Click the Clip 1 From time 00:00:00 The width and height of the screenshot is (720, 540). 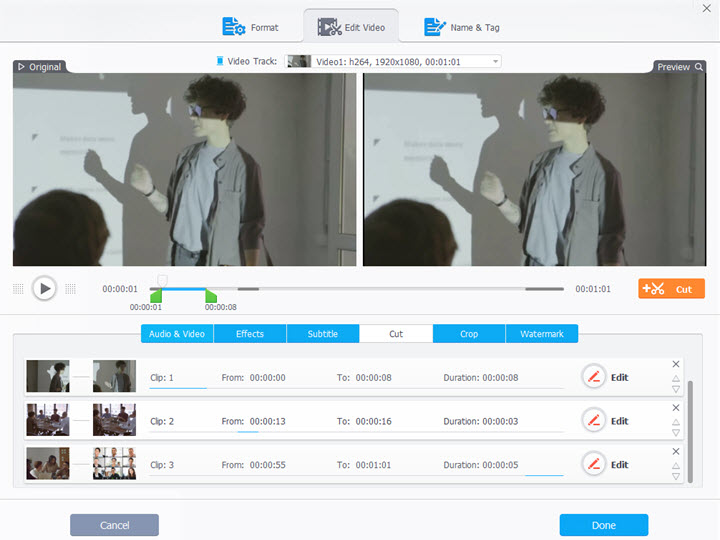[268, 377]
